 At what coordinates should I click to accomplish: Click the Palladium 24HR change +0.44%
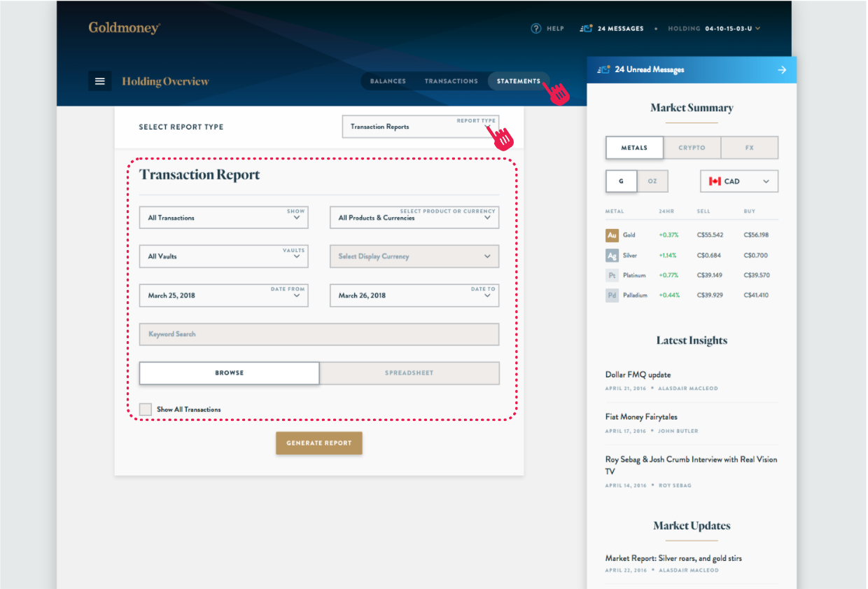pyautogui.click(x=669, y=296)
